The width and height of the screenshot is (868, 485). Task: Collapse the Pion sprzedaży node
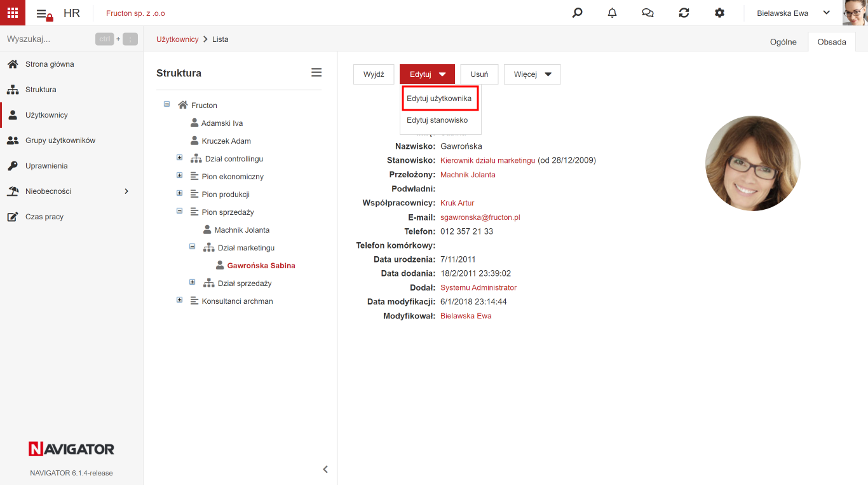179,211
